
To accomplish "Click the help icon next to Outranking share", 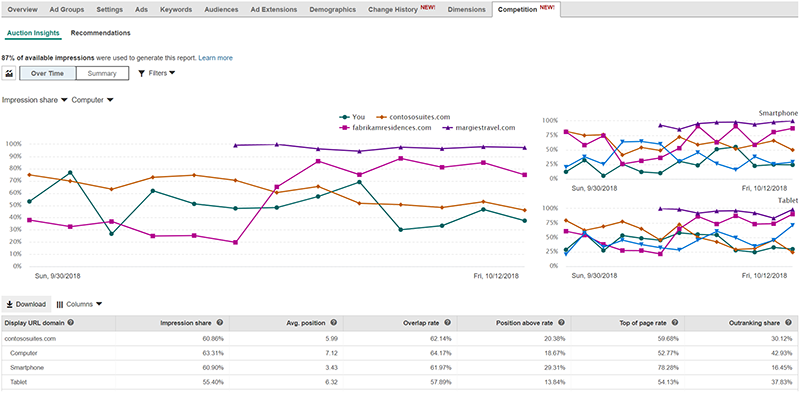I will (x=789, y=323).
